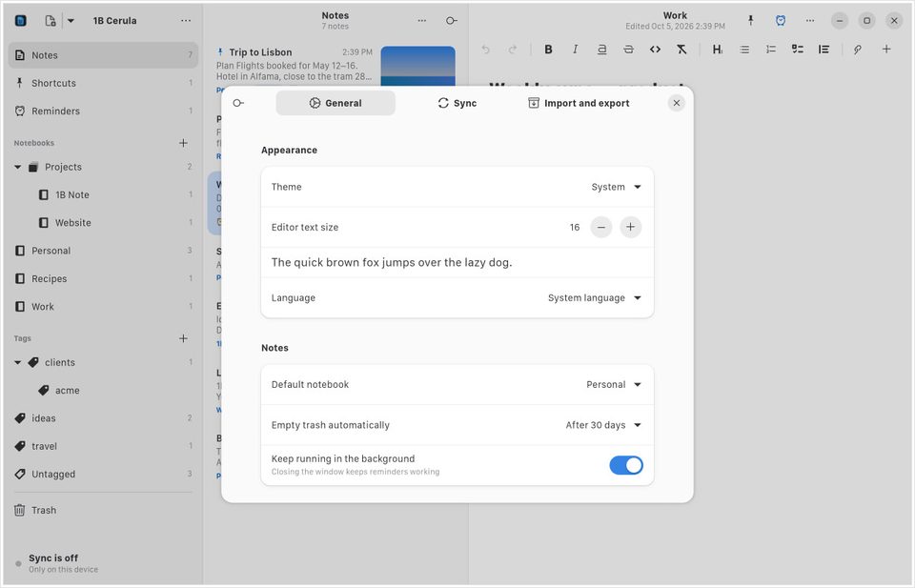
Task: Decrease editor text size with minus button
Action: [x=601, y=227]
